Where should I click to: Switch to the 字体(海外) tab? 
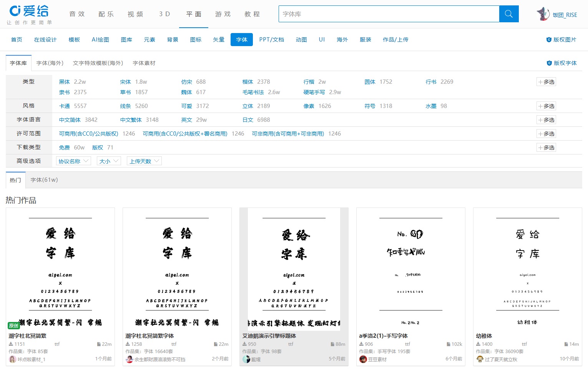coord(50,63)
